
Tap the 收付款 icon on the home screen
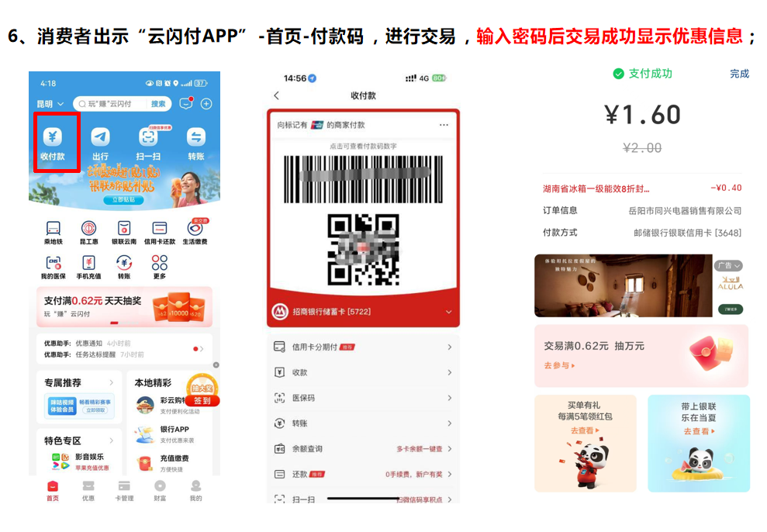pyautogui.click(x=53, y=136)
